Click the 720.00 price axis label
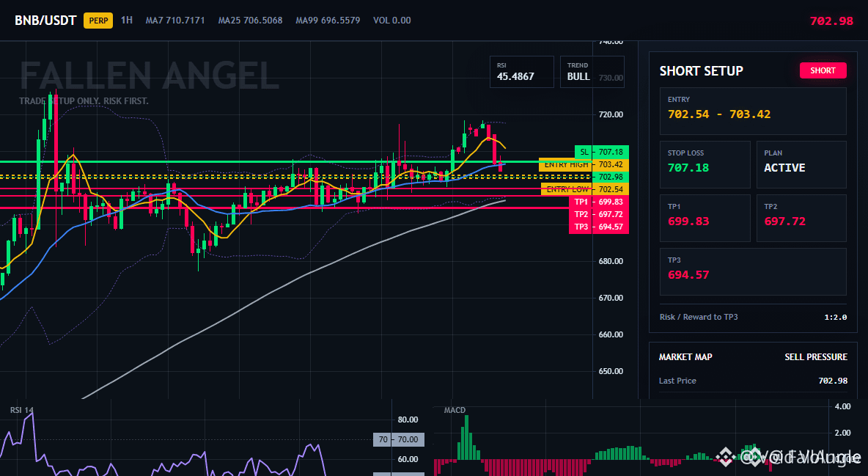Screen dimensions: 868x476 611,114
